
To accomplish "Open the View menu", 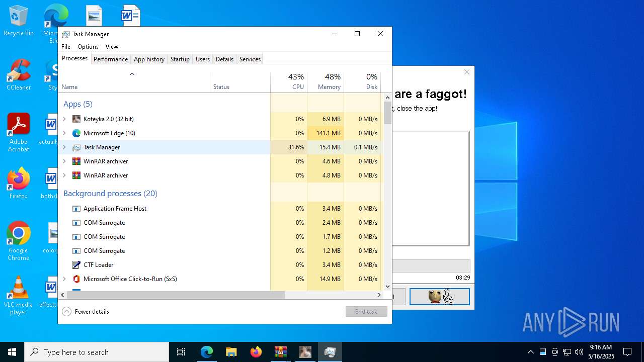I will point(112,47).
